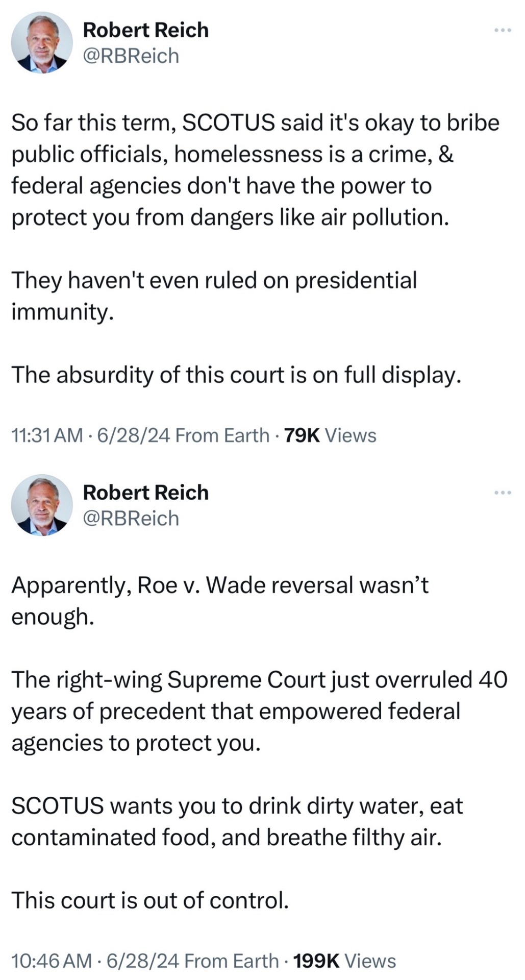Open Robert Reich's name on the first tweet
Image resolution: width=525 pixels, height=980 pixels.
tap(145, 30)
